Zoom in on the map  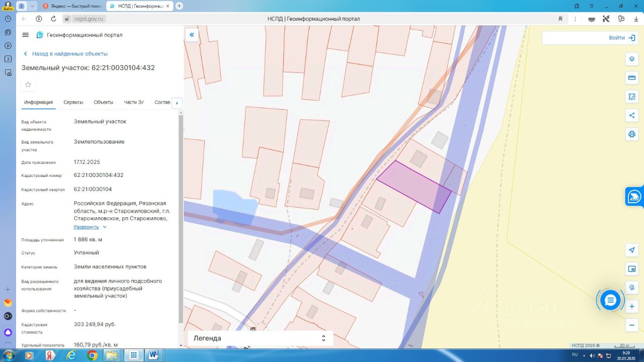pyautogui.click(x=632, y=306)
